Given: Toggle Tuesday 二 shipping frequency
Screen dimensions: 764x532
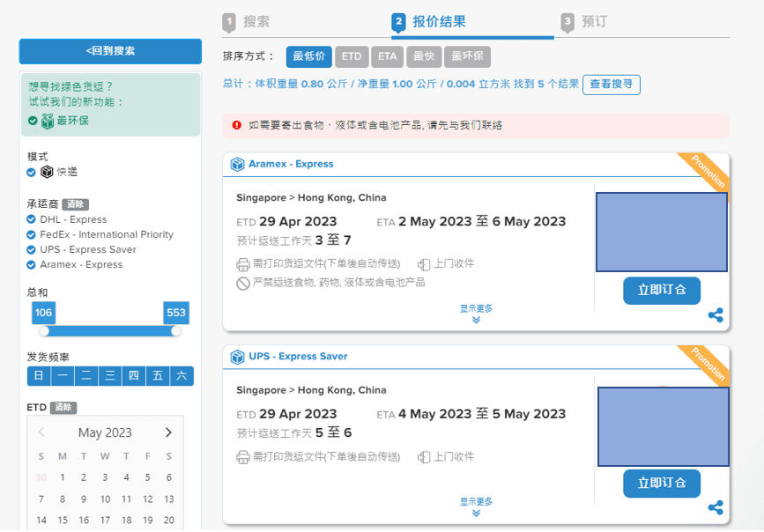Looking at the screenshot, I should [86, 376].
